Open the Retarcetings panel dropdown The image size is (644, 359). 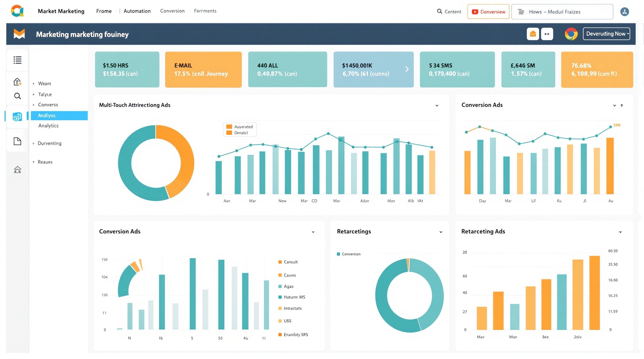point(441,232)
